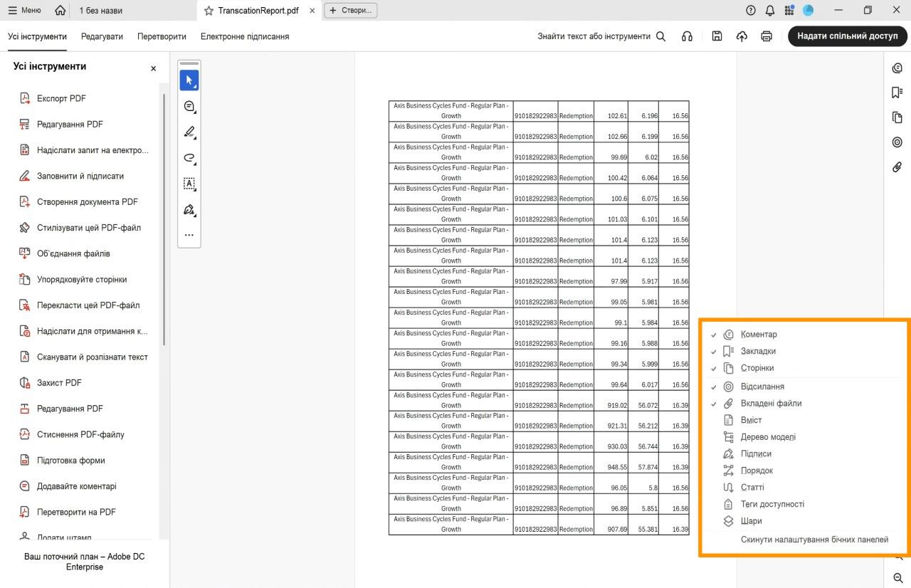Click the Надати спільний доступ button
The image size is (911, 588).
(848, 36)
